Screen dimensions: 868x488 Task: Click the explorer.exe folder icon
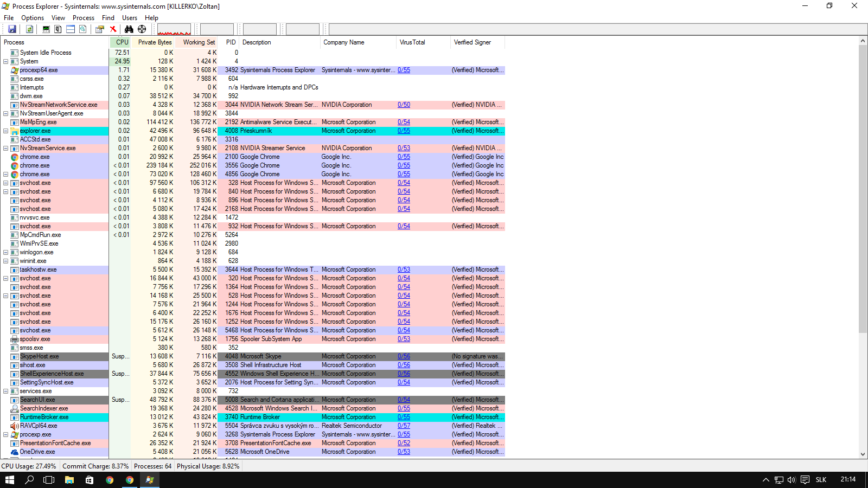click(x=15, y=131)
